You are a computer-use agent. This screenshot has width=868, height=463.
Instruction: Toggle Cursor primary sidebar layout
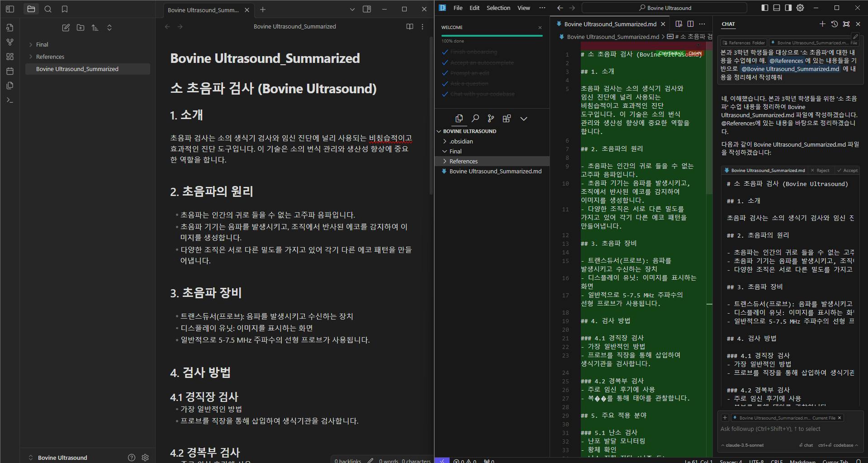(x=765, y=8)
